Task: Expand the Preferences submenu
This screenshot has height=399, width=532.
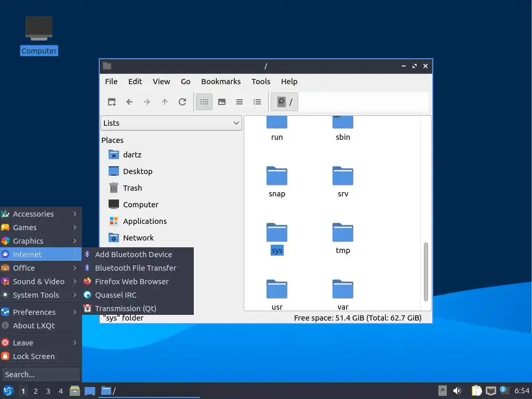Action: (x=41, y=312)
